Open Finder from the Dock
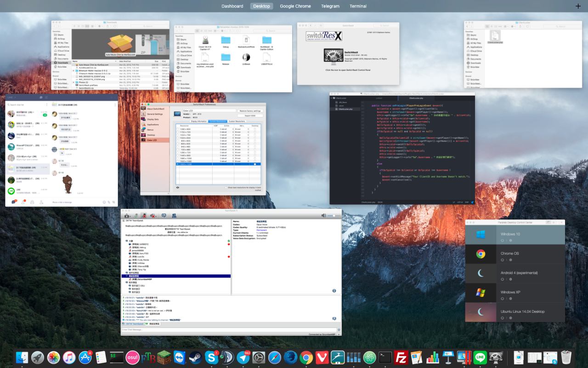Image resolution: width=588 pixels, height=368 pixels. (x=22, y=357)
